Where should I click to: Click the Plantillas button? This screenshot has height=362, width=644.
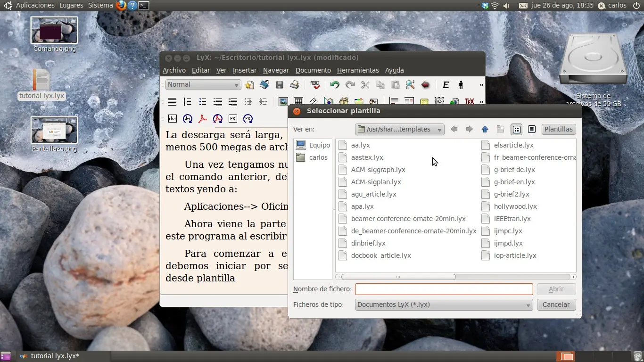559,129
